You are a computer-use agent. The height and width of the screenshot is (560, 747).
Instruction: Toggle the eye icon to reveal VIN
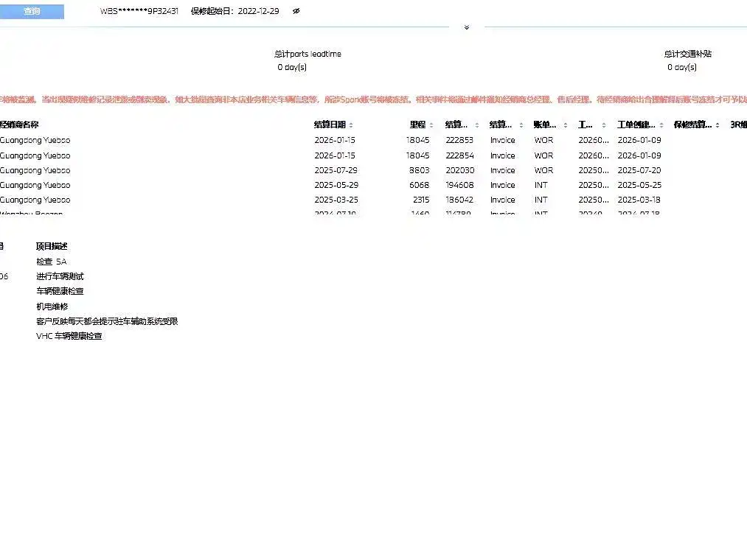click(x=296, y=12)
